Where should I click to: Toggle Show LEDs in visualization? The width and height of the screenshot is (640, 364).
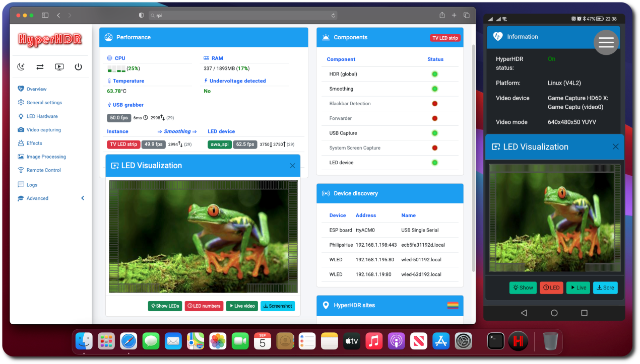pyautogui.click(x=165, y=306)
